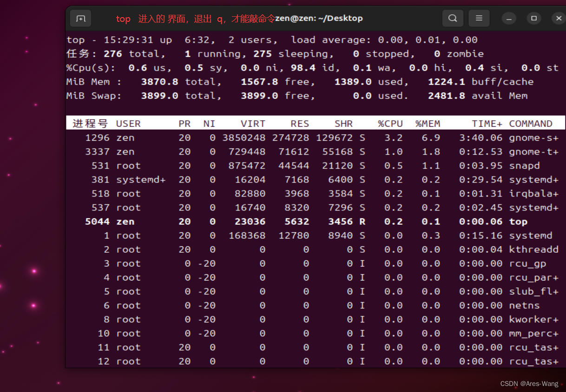Open the terminal search tool
566x392 pixels.
pos(453,19)
